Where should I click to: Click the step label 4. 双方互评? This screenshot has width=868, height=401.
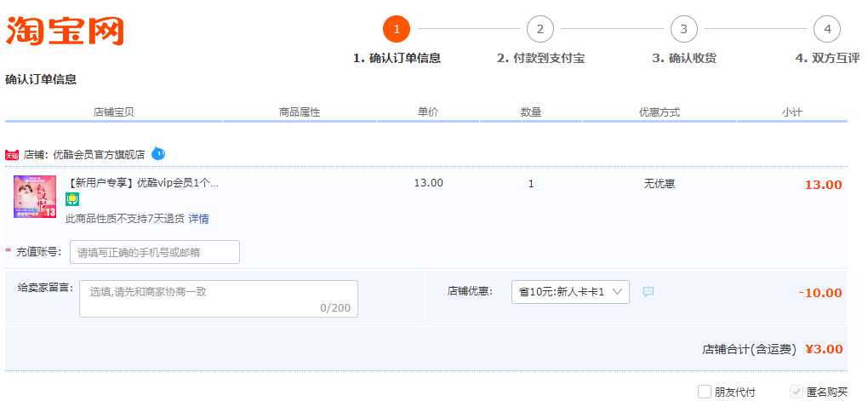828,58
